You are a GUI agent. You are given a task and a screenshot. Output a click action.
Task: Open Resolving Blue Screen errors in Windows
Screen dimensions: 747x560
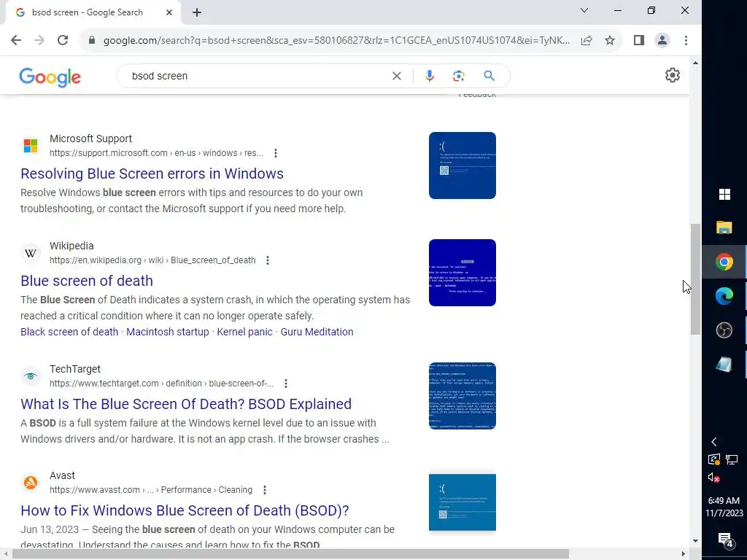coord(152,174)
